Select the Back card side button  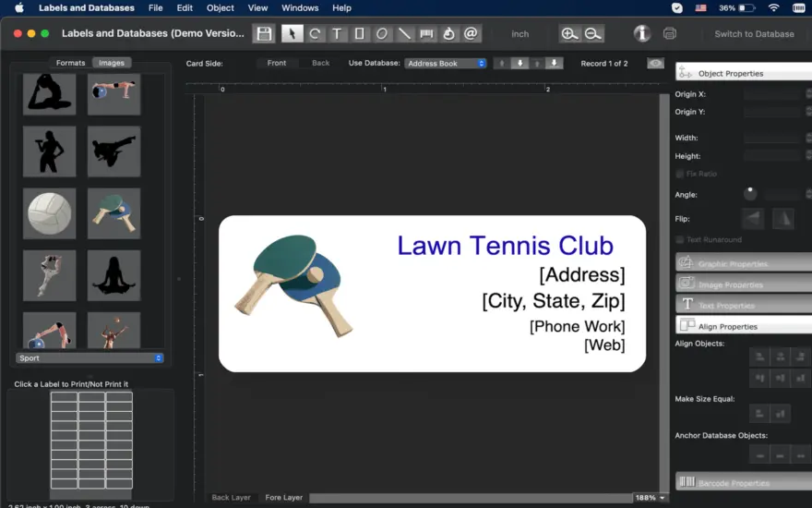click(x=320, y=63)
